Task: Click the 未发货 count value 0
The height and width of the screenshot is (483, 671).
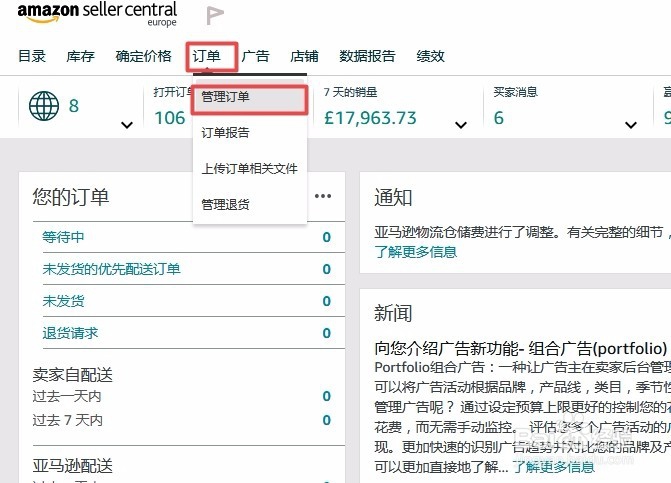Action: [x=327, y=301]
